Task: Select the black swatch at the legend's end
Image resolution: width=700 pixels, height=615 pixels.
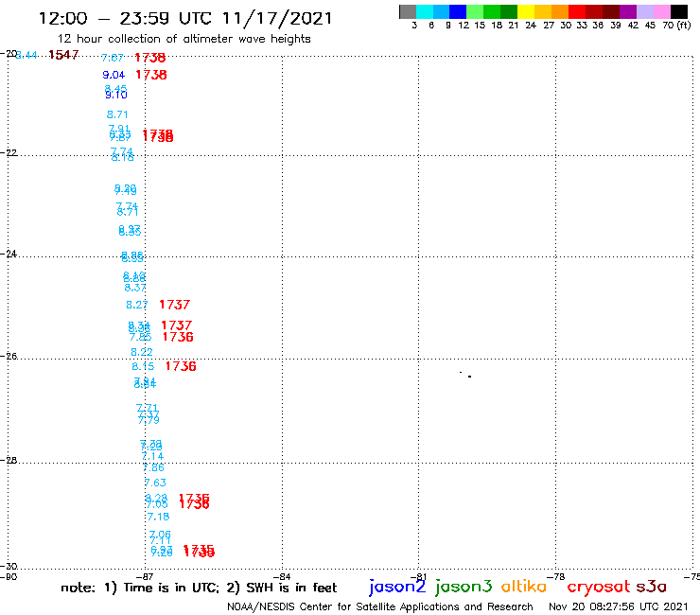Action: tap(679, 11)
